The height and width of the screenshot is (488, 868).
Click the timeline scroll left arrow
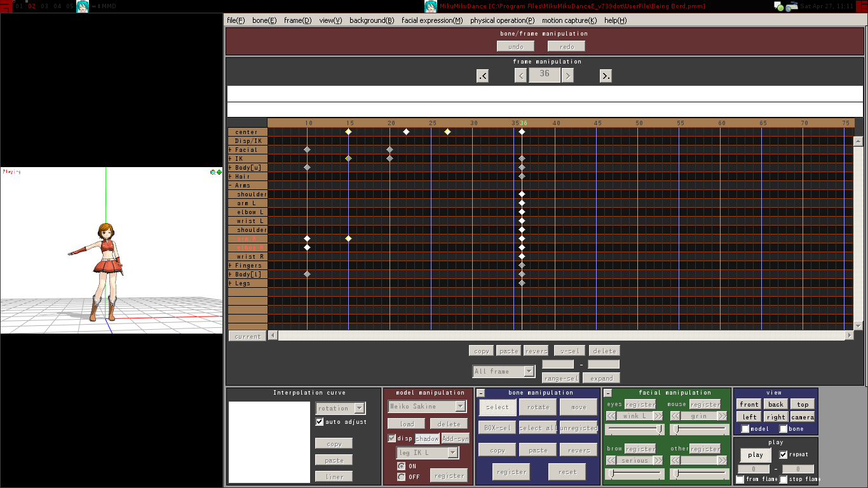(x=273, y=335)
